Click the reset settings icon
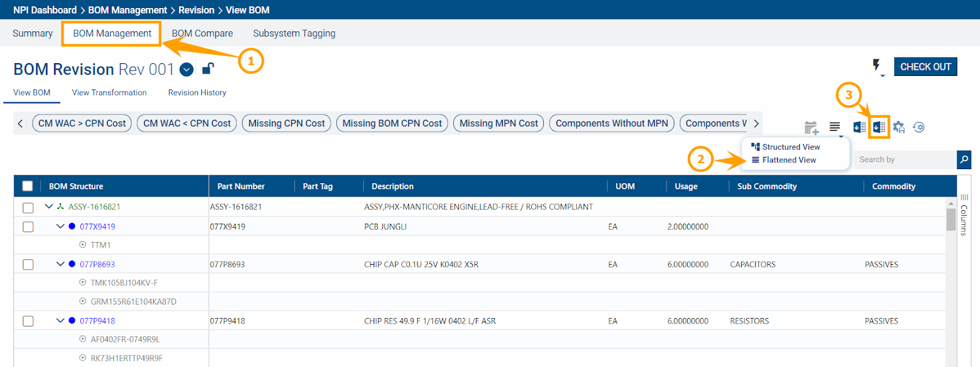The image size is (980, 367). pos(919,127)
